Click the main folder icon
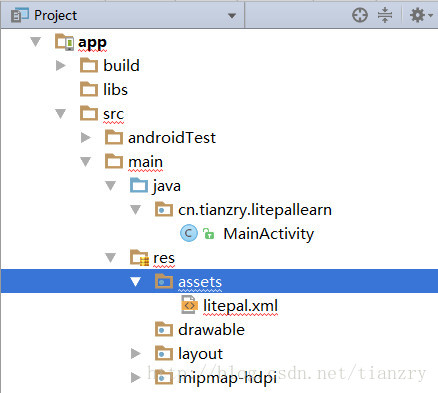This screenshot has width=438, height=393. [x=114, y=161]
